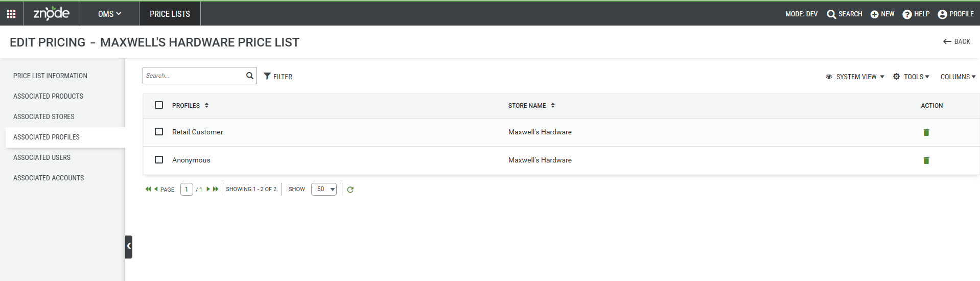
Task: Click the Back link
Action: tap(956, 41)
